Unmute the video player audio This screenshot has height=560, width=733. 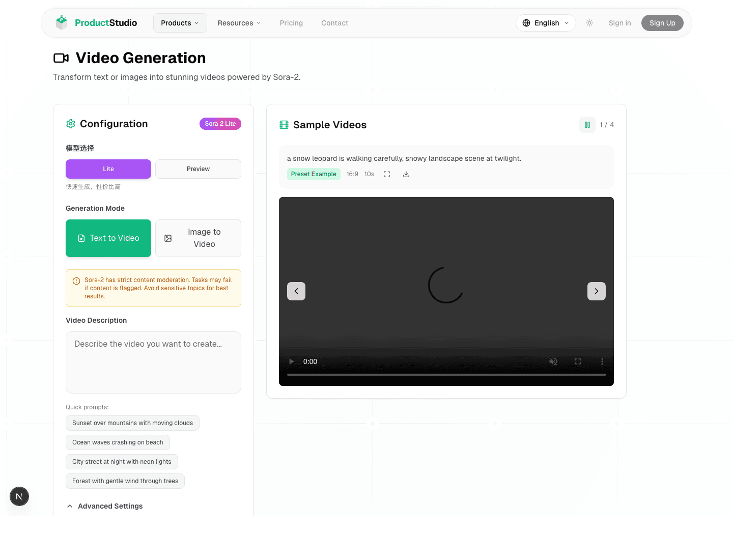(x=553, y=361)
